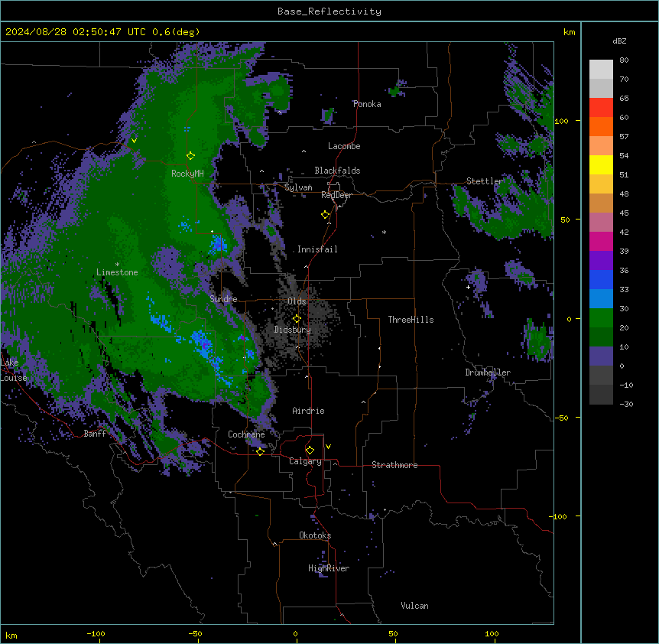Click the Ponoka city label
This screenshot has height=644, width=659.
pos(367,104)
